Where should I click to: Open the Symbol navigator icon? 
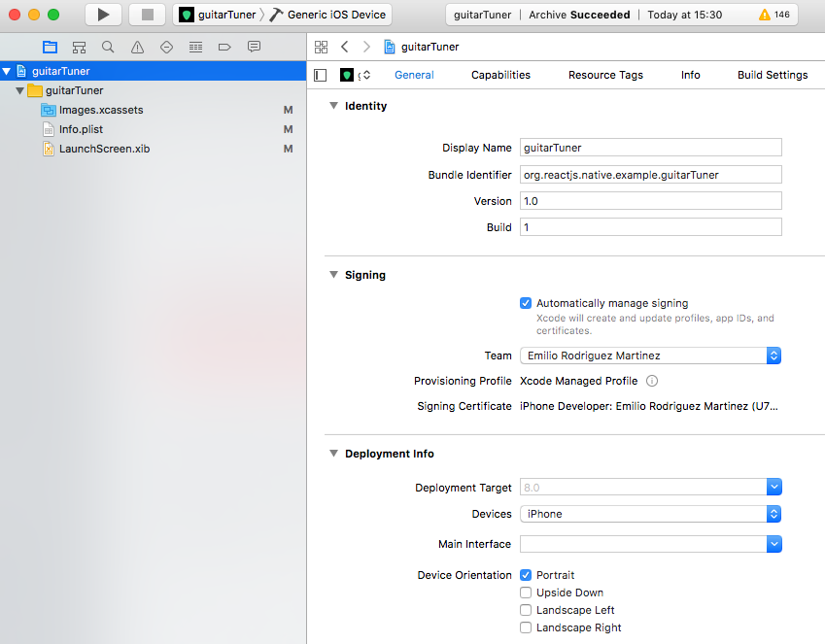pos(79,48)
